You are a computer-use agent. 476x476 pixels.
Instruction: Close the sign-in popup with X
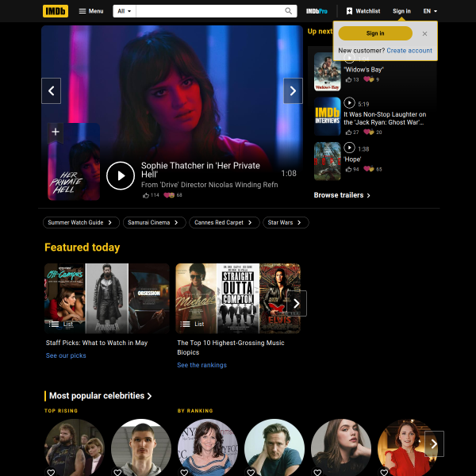(424, 33)
